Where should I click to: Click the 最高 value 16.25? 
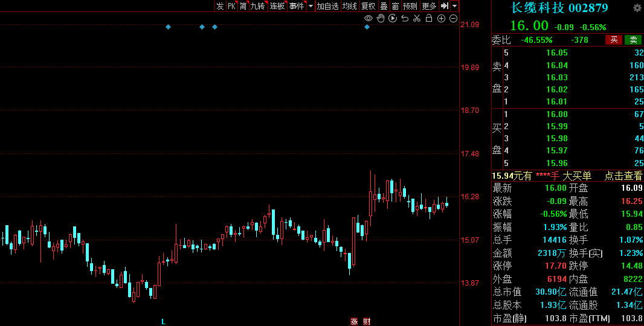tap(632, 201)
